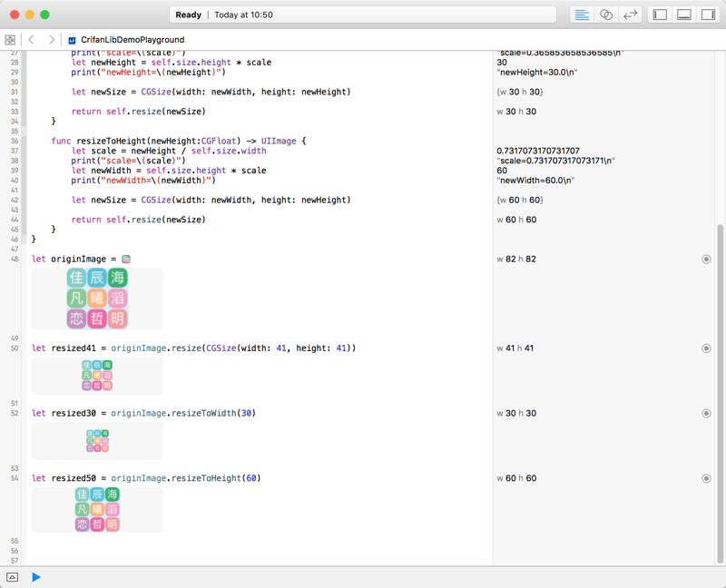
Task: Click the result 'w 41 h 41'
Action: 515,348
